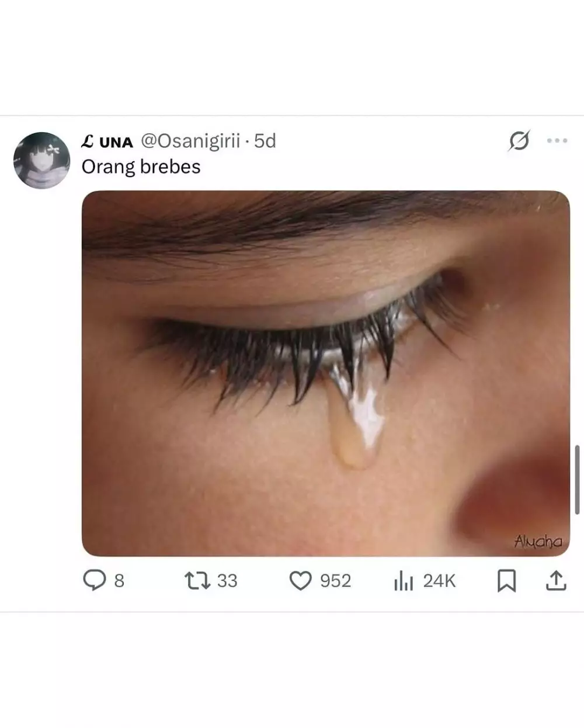Bookmark the Orang brebes tweet
The width and height of the screenshot is (584, 728).
pyautogui.click(x=506, y=581)
